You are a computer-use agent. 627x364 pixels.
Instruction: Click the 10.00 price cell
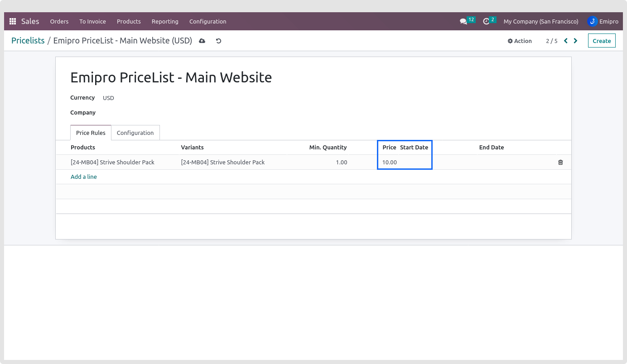coord(389,162)
